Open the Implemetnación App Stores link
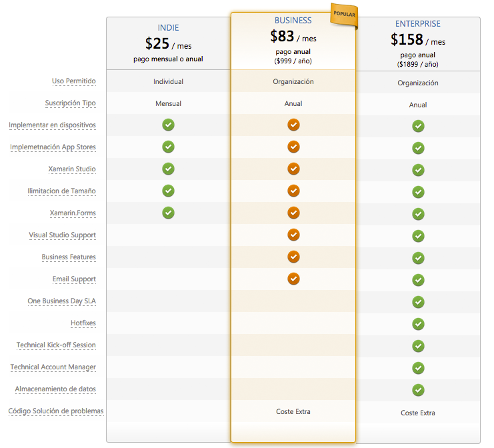Image resolution: width=494 pixels, height=448 pixels. (x=53, y=147)
